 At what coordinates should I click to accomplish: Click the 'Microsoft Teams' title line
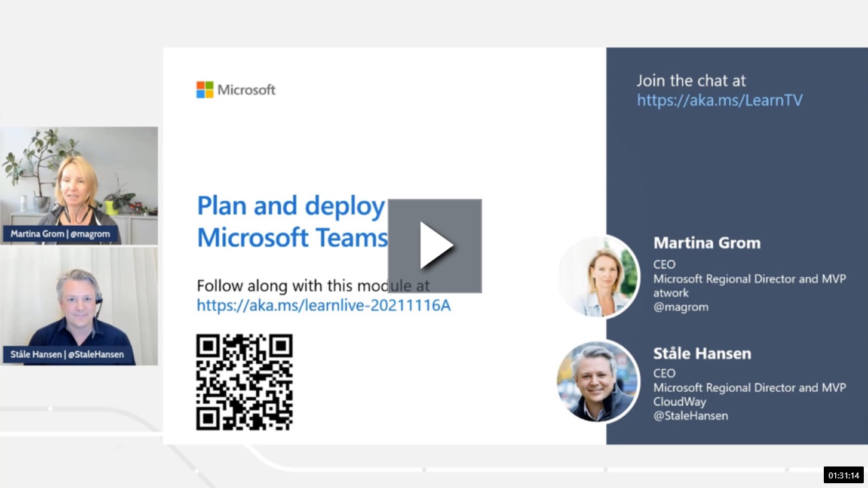click(293, 238)
